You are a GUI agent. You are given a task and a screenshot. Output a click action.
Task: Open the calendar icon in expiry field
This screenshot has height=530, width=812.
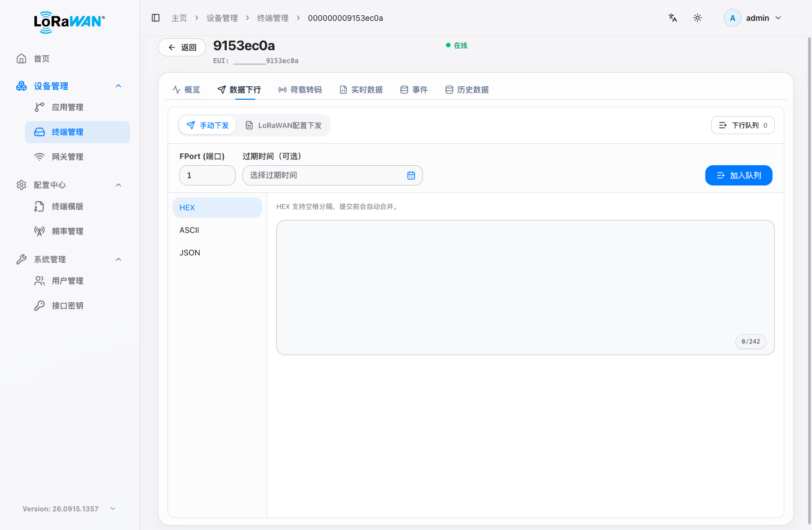pyautogui.click(x=411, y=175)
